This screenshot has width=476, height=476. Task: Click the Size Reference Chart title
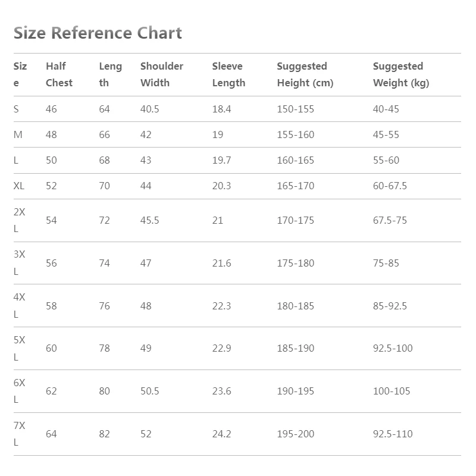click(x=98, y=33)
